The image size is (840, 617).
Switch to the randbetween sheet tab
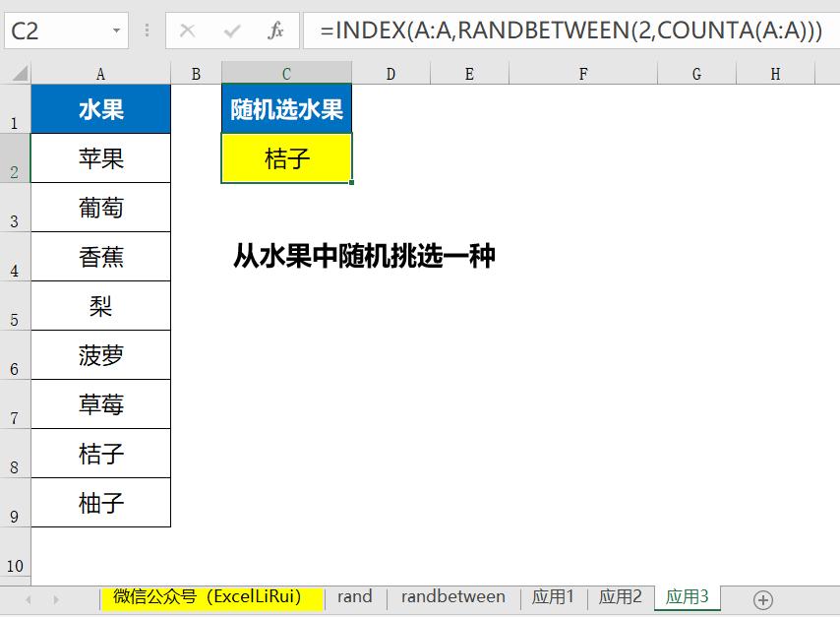[453, 596]
